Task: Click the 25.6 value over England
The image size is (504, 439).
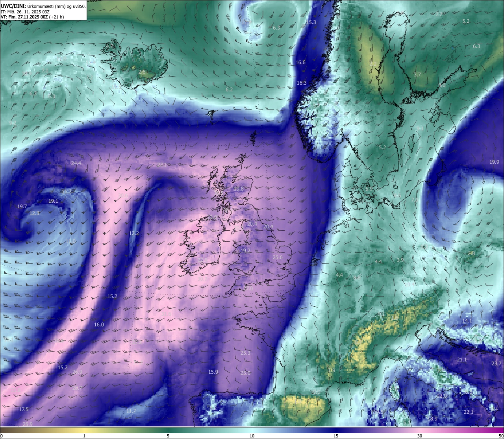Action: click(278, 257)
